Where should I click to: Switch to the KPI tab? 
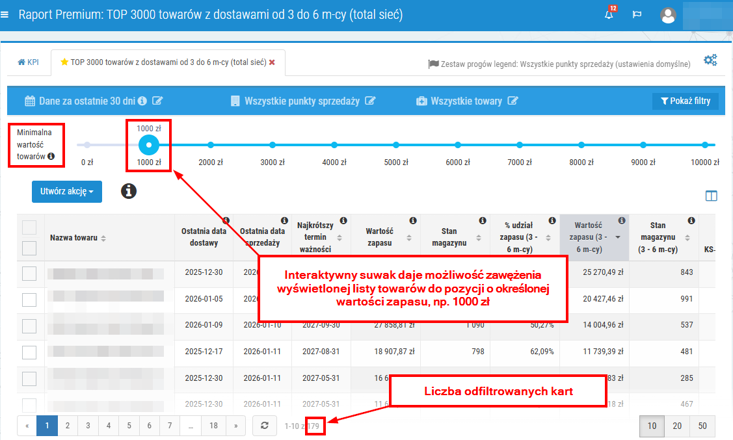28,62
